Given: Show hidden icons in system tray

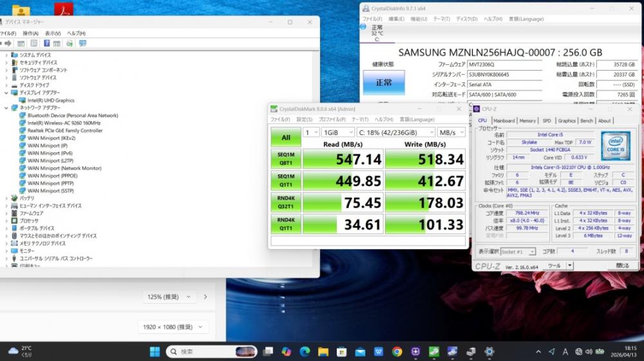Looking at the screenshot, I should click(540, 351).
